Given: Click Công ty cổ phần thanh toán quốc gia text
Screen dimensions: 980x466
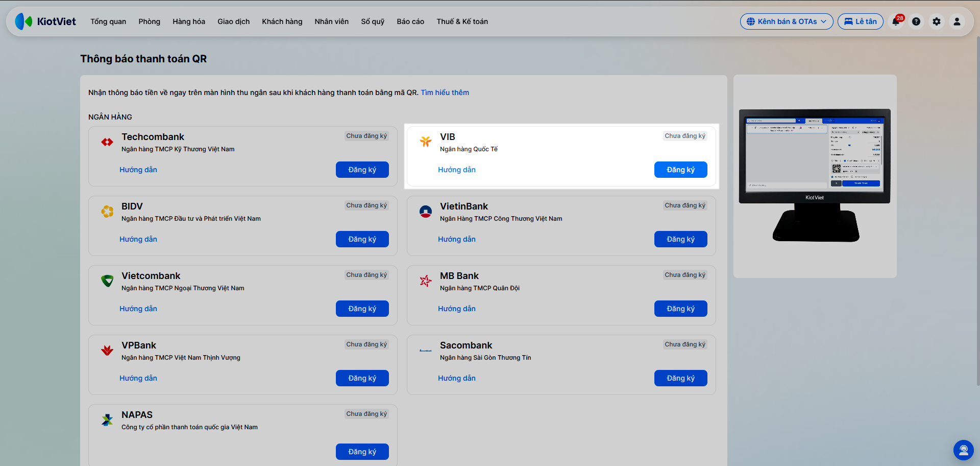Looking at the screenshot, I should (x=189, y=427).
